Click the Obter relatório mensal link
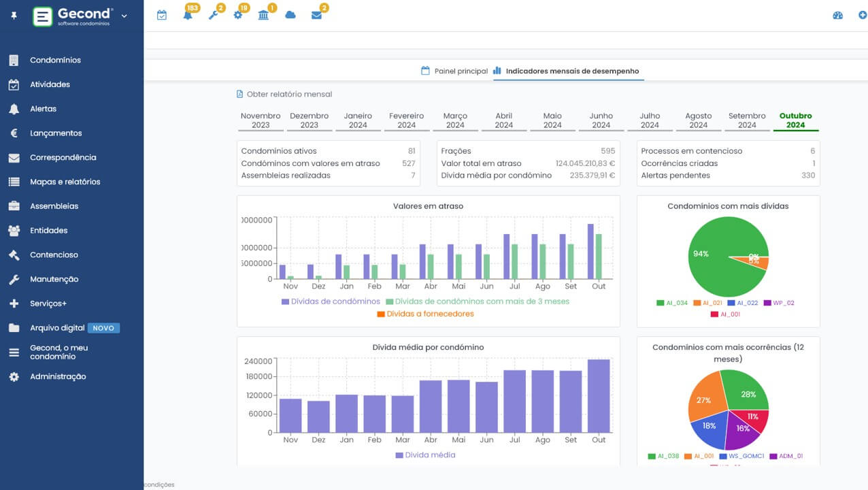 [x=290, y=94]
